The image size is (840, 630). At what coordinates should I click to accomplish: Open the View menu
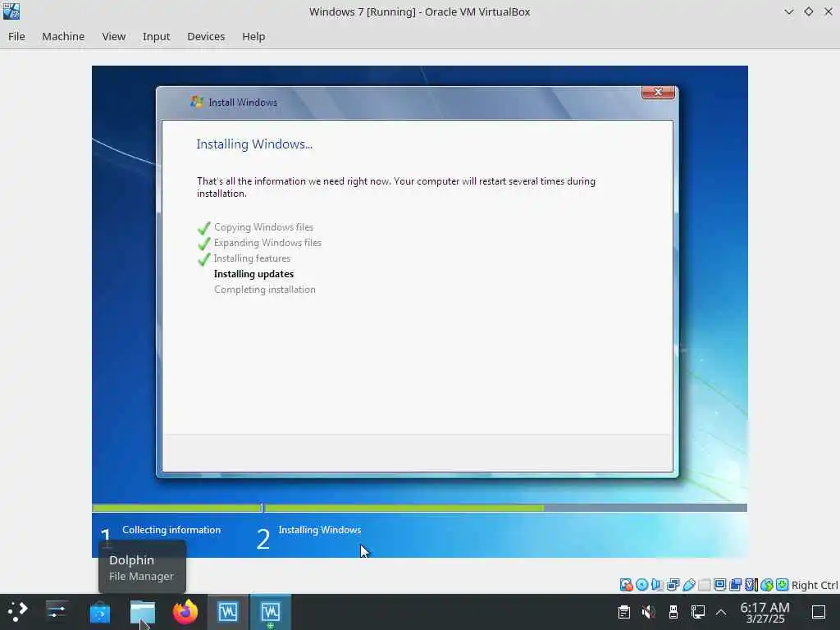113,36
